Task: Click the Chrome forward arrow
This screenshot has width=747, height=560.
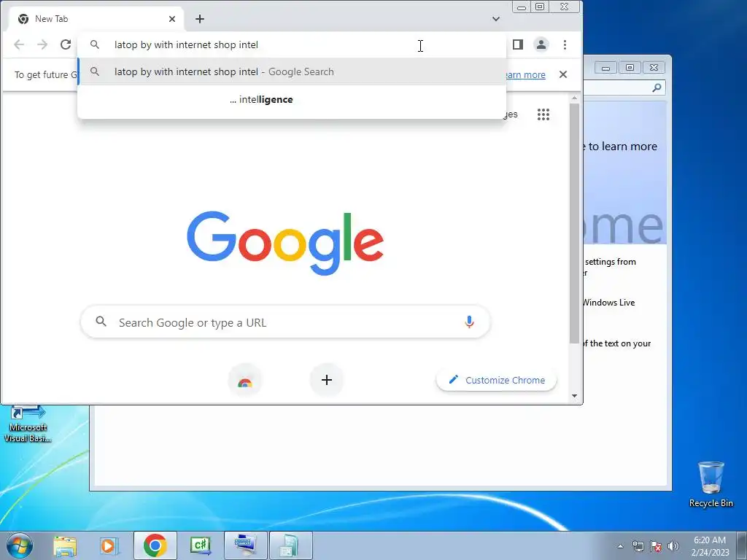Action: coord(42,44)
